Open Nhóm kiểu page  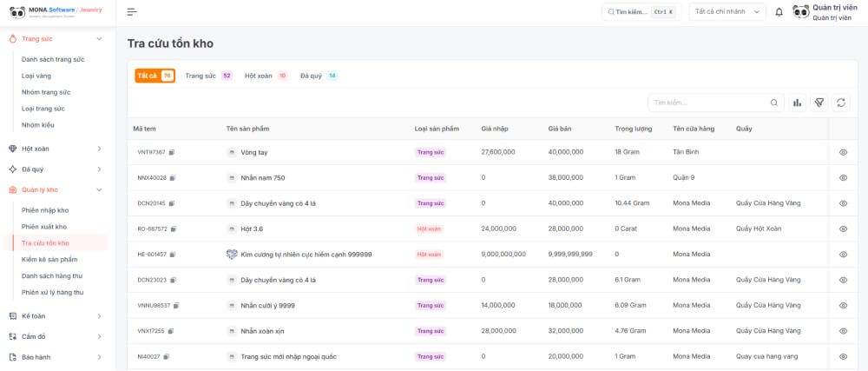(38, 125)
